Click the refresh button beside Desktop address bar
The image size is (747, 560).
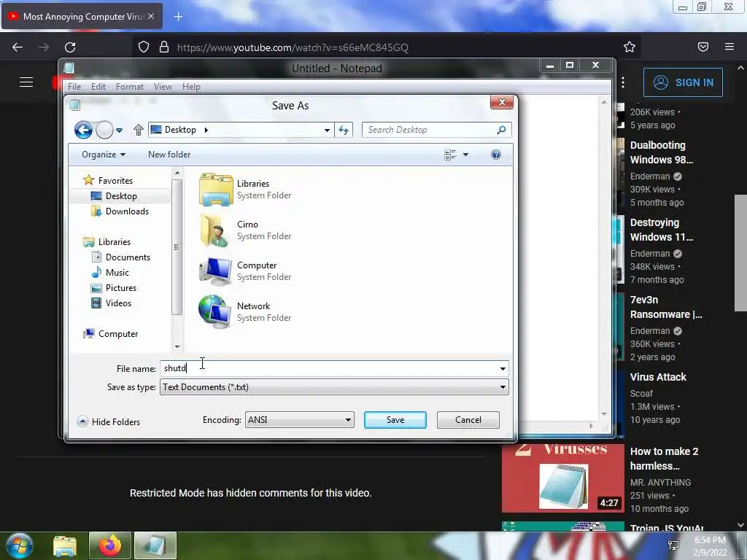click(344, 130)
